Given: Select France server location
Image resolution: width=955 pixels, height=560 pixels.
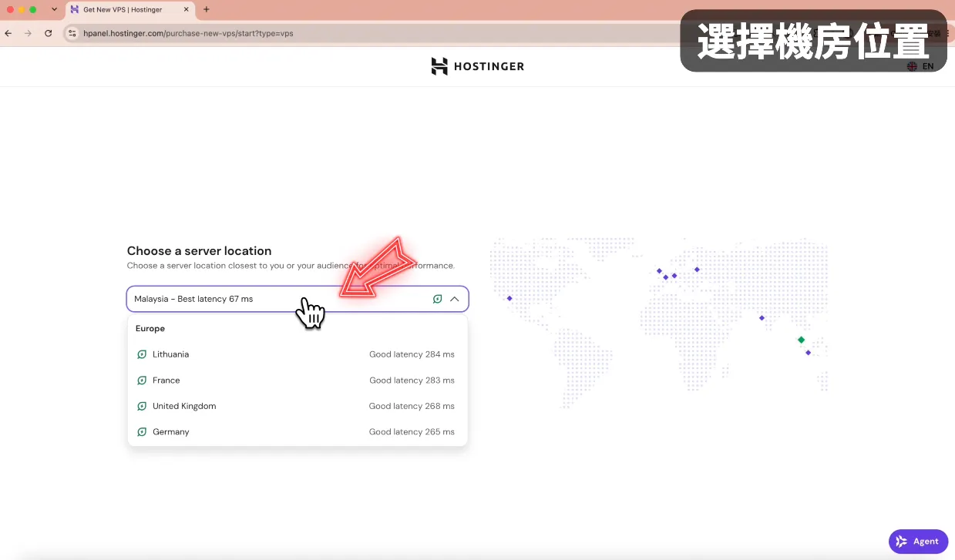Looking at the screenshot, I should tap(298, 381).
